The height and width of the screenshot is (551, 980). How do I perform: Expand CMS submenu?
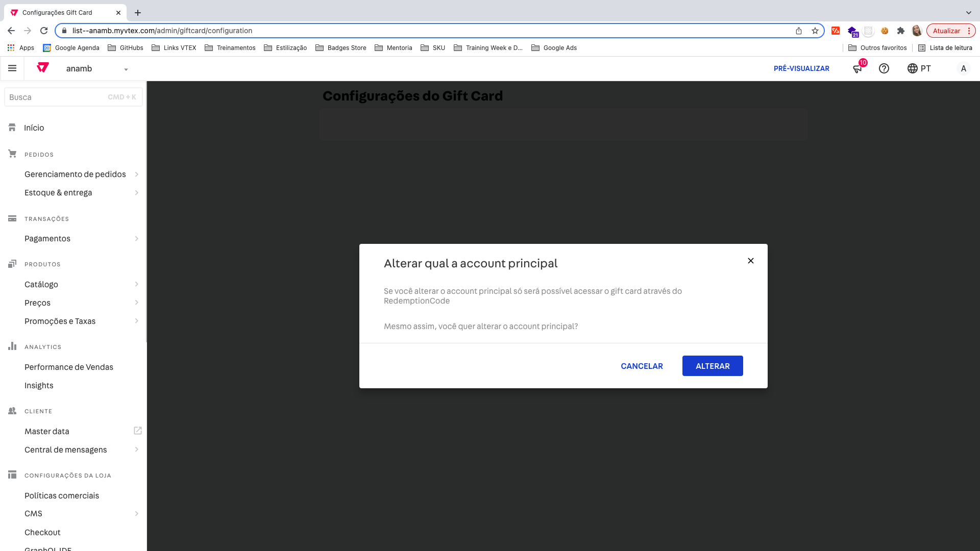(x=82, y=513)
